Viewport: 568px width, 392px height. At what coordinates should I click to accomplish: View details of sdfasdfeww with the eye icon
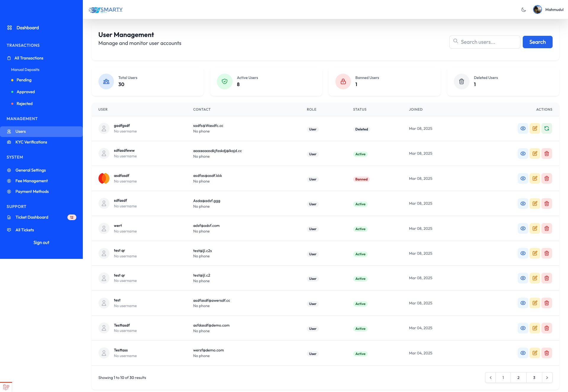(523, 154)
